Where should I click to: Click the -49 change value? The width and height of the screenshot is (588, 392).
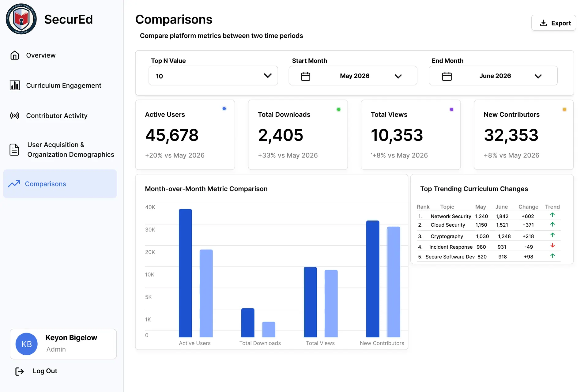tap(529, 247)
